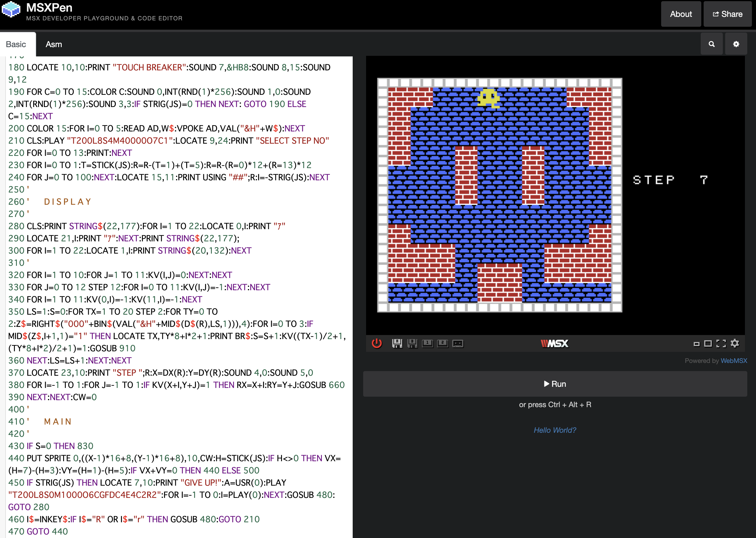Image resolution: width=756 pixels, height=538 pixels.
Task: Click the MAIN comment on line 410
Action: [58, 421]
